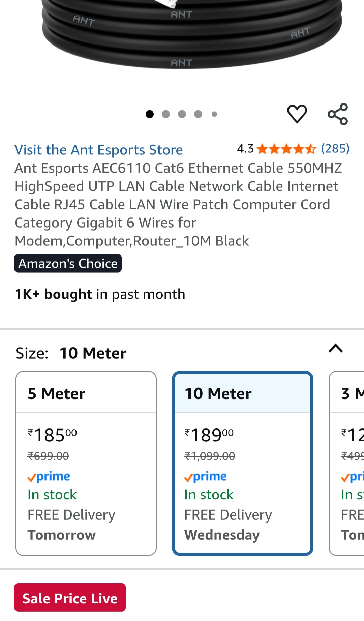Tap the Amazon's Choice badge
This screenshot has height=621, width=364.
[68, 263]
